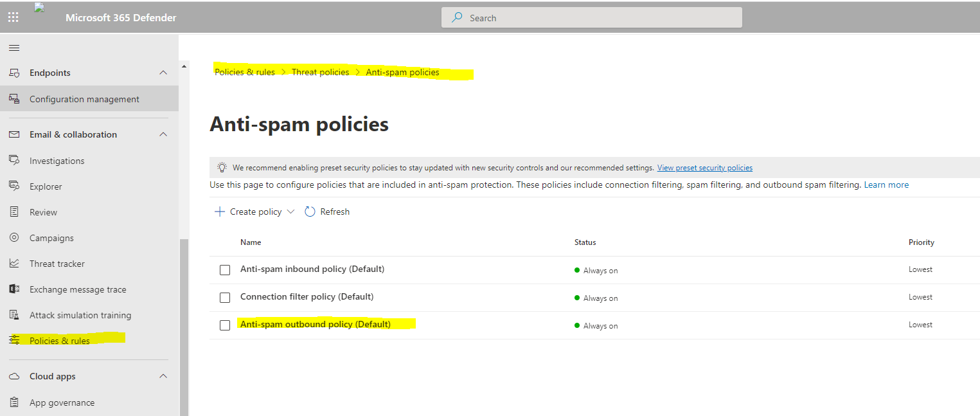Click the Policies & rules sliders icon
This screenshot has height=416, width=980.
click(x=14, y=340)
